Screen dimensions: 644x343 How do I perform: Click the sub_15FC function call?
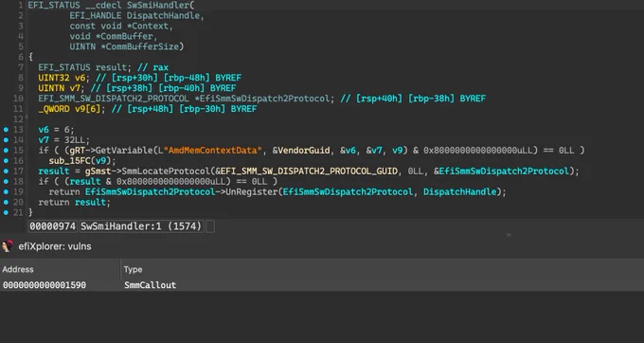(69, 161)
